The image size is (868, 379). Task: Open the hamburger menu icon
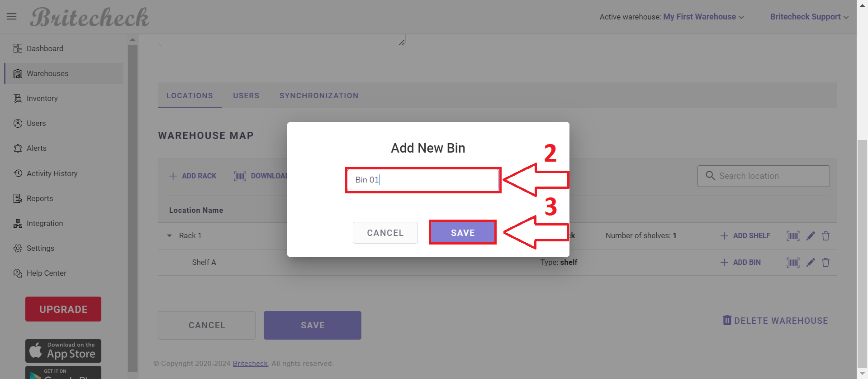coord(12,17)
